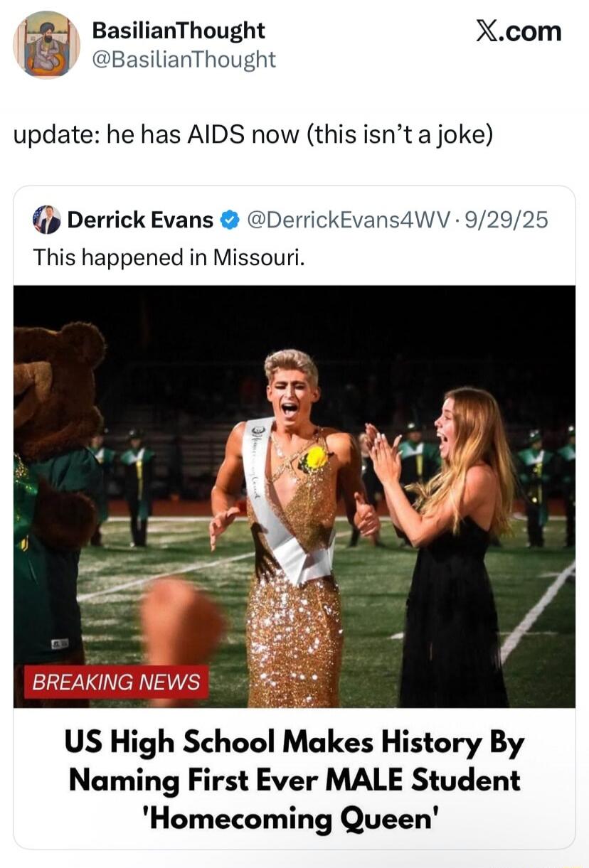Click the BasilianThought profile avatar
589x868 pixels.
(46, 44)
